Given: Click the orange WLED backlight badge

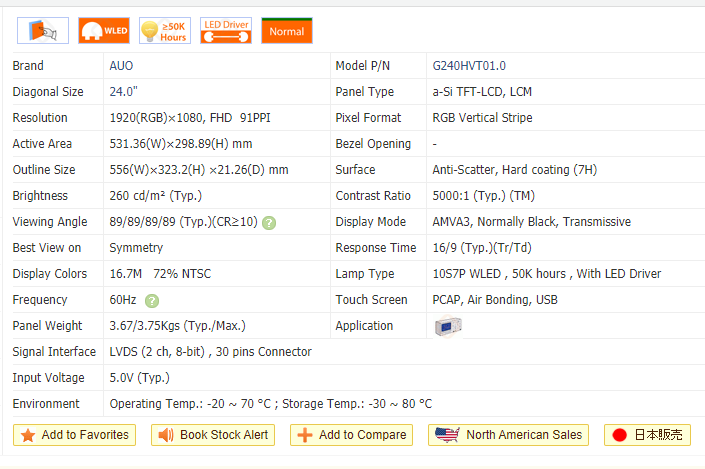Looking at the screenshot, I should pyautogui.click(x=104, y=31).
